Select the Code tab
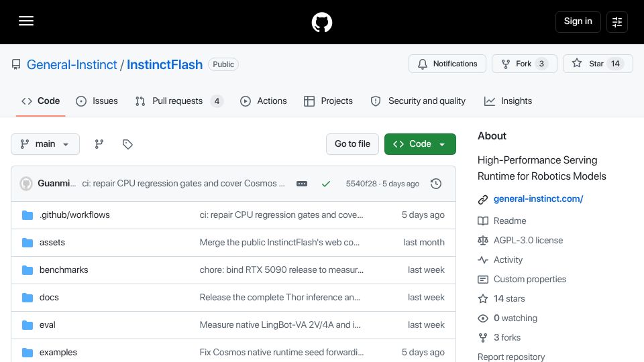644x362 pixels. point(41,101)
